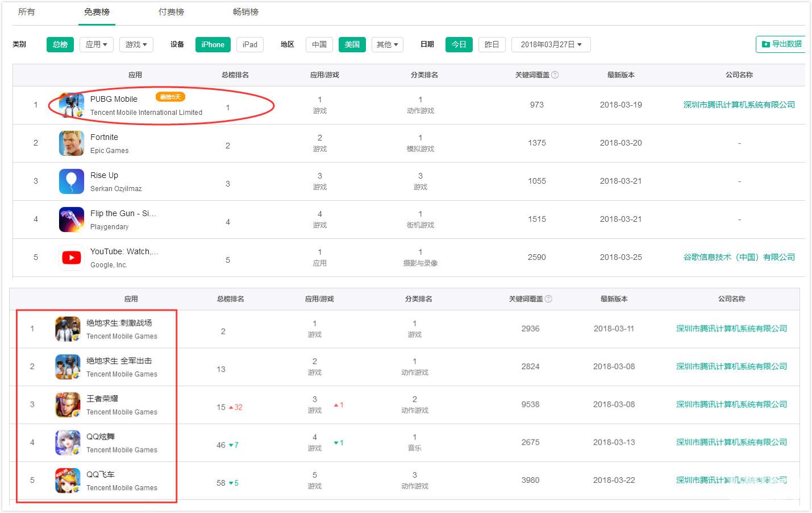This screenshot has height=513, width=812.
Task: Click version date 2018-03-22
Action: tap(614, 480)
